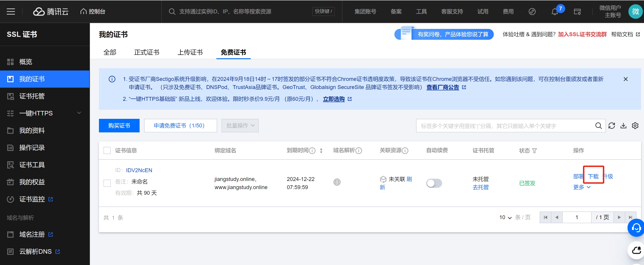
Task: Open the billing window icon in the top bar
Action: [577, 12]
